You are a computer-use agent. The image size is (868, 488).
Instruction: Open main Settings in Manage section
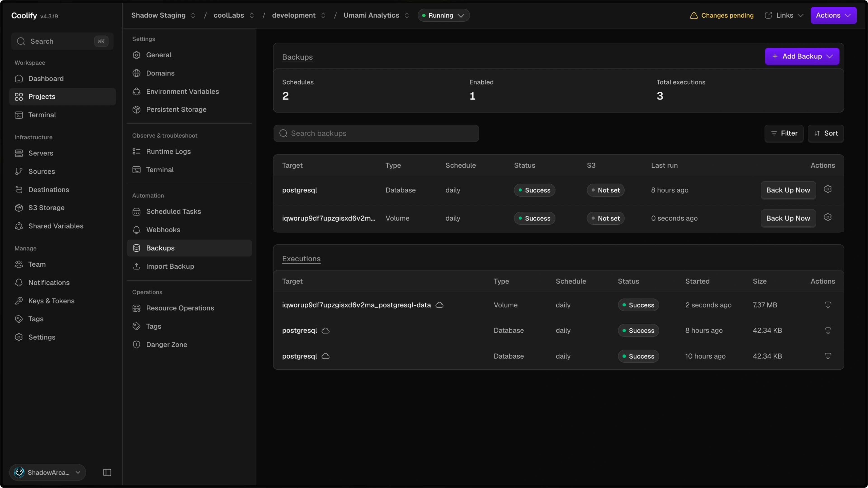63,337
